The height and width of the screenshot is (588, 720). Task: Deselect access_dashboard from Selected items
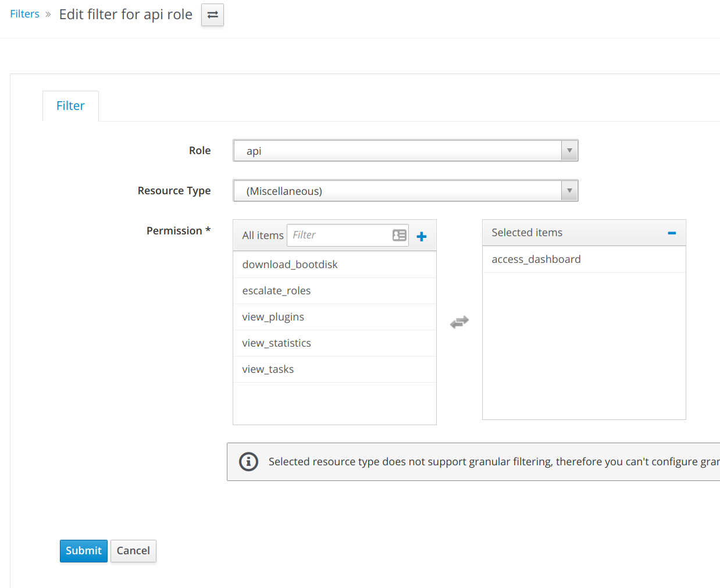584,259
